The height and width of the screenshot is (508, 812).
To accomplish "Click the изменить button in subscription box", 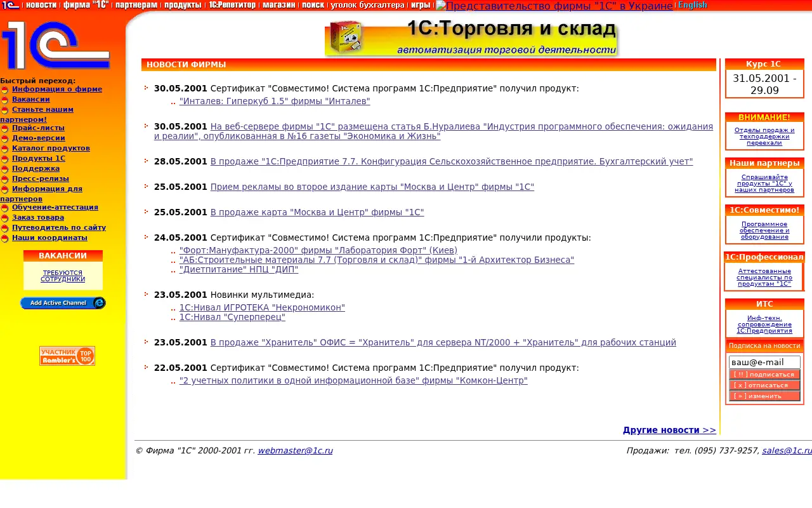I will 764,396.
